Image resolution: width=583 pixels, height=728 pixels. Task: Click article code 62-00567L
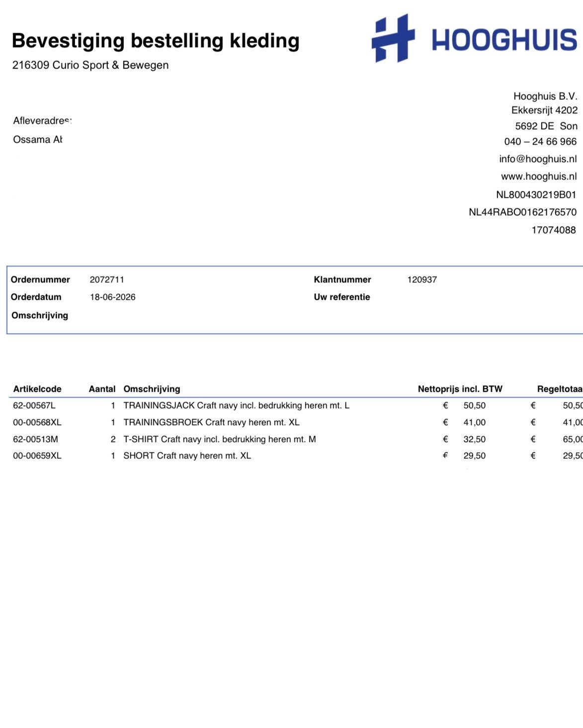pyautogui.click(x=34, y=405)
